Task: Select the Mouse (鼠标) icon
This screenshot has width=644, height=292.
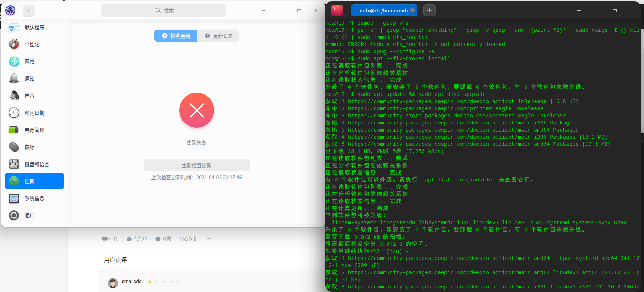Action: point(14,147)
